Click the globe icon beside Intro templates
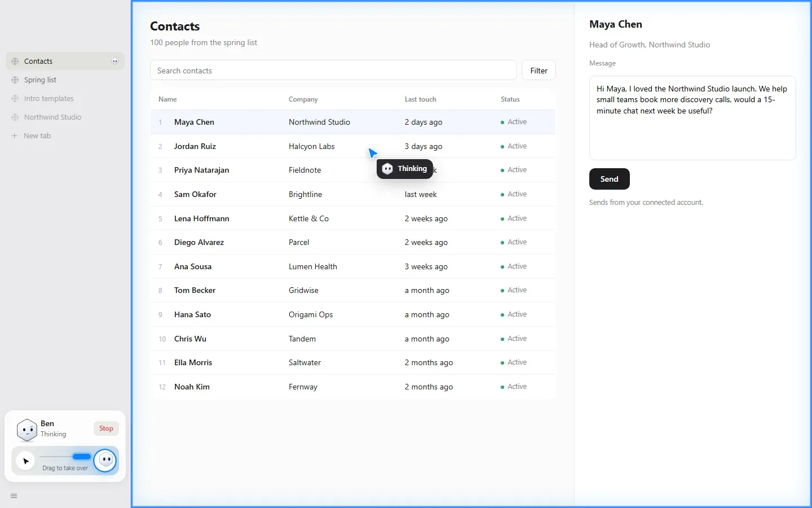 click(x=15, y=98)
